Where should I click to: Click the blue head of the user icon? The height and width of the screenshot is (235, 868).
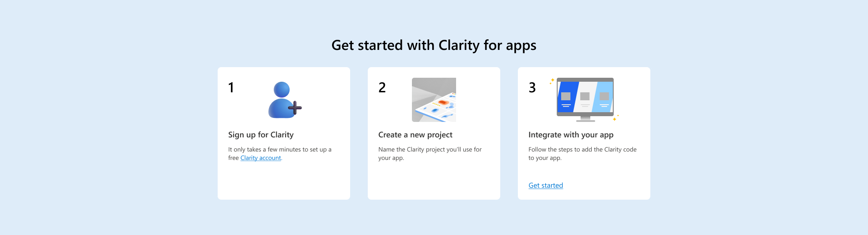(x=282, y=89)
